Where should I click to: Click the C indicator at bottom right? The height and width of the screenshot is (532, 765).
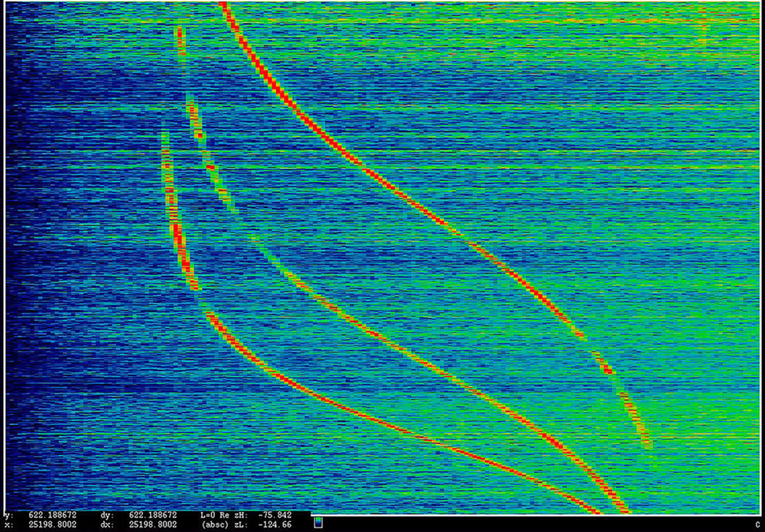coord(756,524)
